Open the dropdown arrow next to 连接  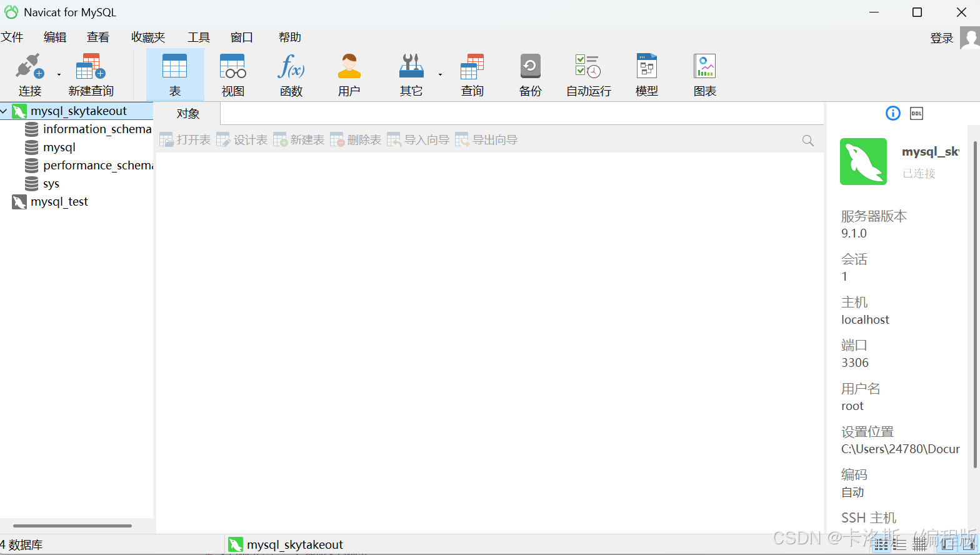point(59,74)
